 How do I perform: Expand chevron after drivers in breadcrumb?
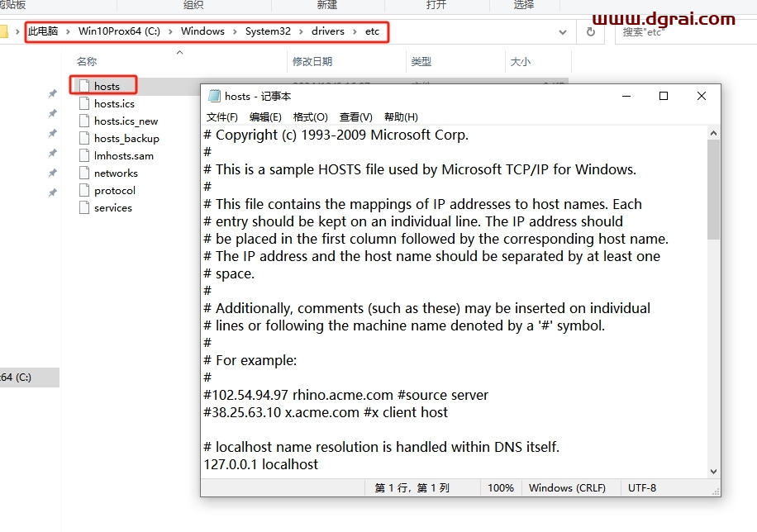(355, 32)
